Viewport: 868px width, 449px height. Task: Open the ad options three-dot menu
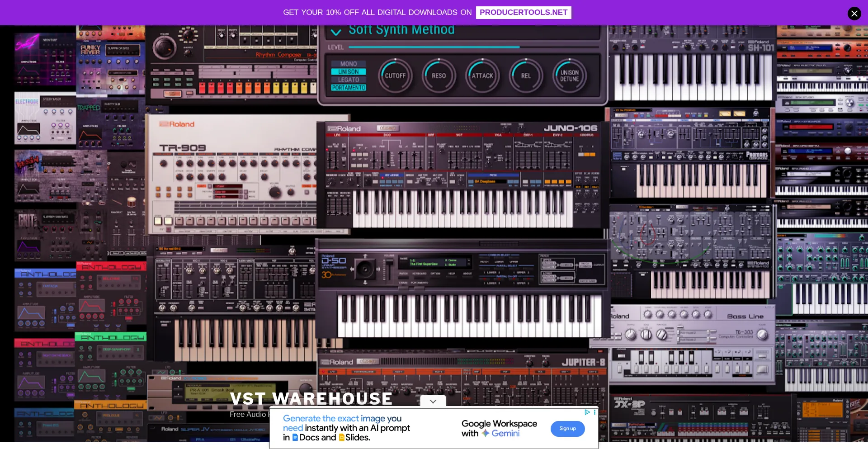coord(594,412)
